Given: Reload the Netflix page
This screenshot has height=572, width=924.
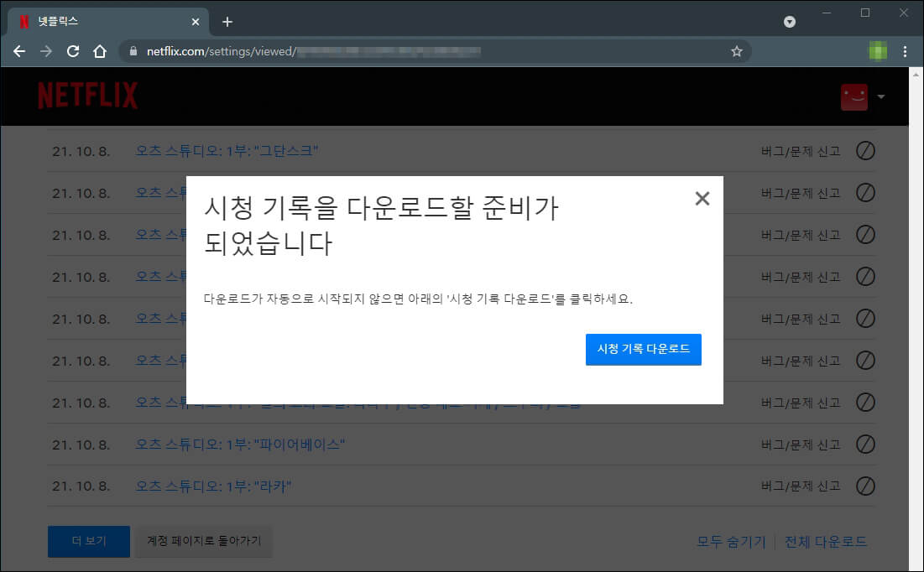Looking at the screenshot, I should 73,51.
